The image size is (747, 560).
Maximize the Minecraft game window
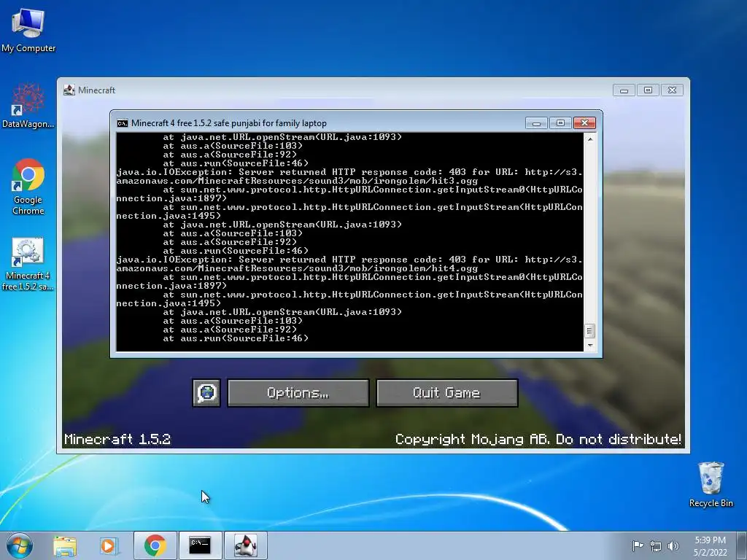click(648, 90)
